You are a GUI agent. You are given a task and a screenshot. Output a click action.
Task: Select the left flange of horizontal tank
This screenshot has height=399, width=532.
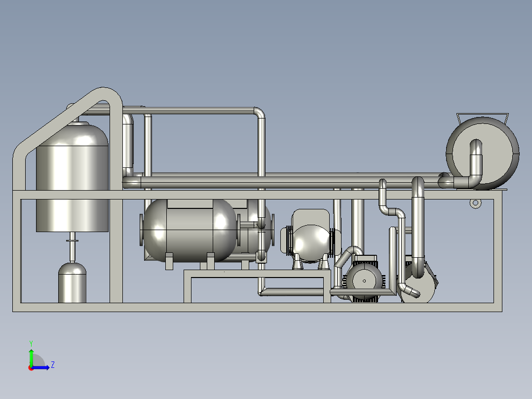click(141, 230)
